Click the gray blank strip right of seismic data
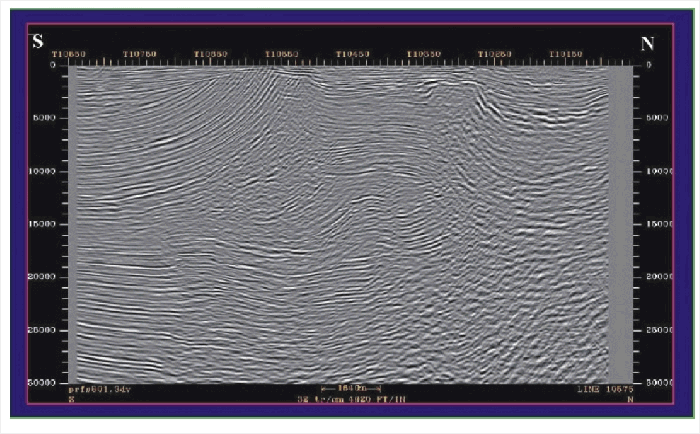Screen dimensions: 700x434 [x=621, y=220]
